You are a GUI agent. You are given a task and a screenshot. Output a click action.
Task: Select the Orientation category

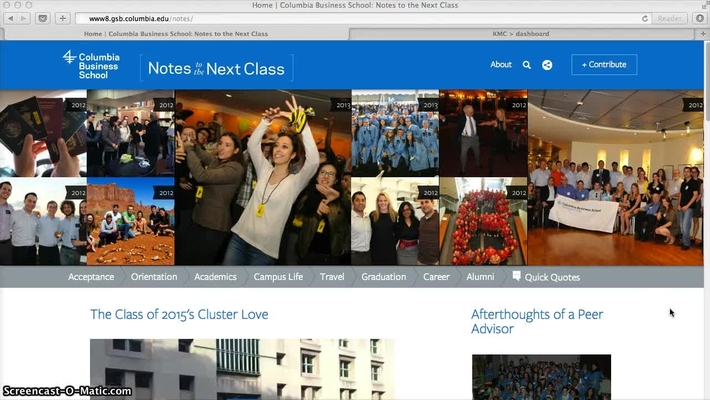pos(154,277)
